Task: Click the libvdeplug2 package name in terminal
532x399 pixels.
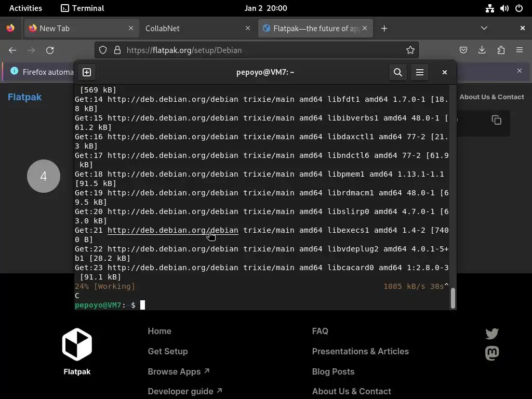Action: 353,249
